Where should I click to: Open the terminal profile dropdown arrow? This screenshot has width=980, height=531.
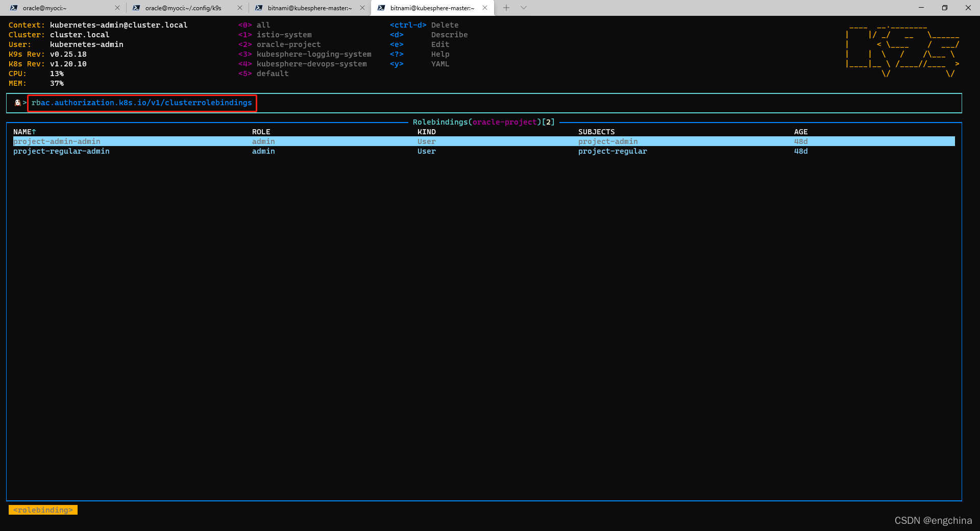tap(524, 8)
